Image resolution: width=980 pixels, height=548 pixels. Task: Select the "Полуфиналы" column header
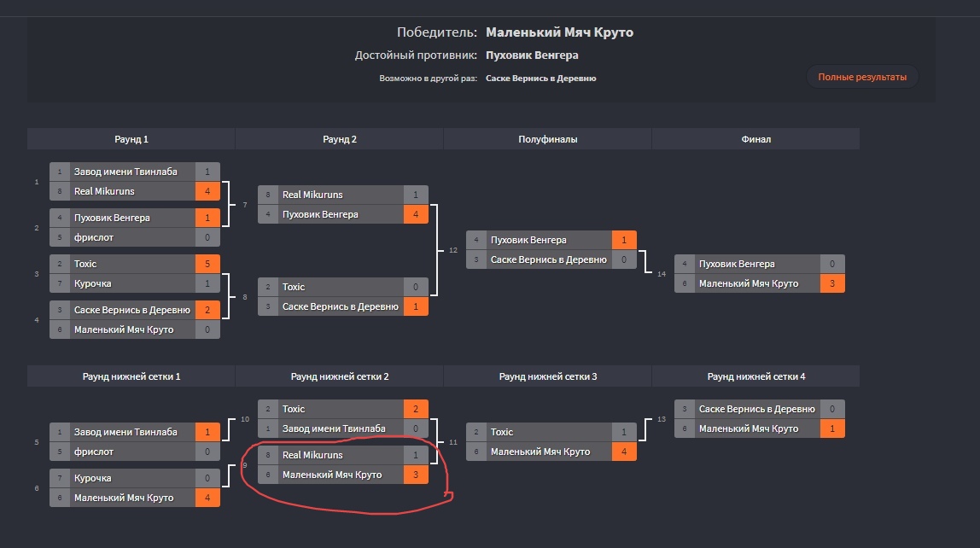pyautogui.click(x=548, y=139)
